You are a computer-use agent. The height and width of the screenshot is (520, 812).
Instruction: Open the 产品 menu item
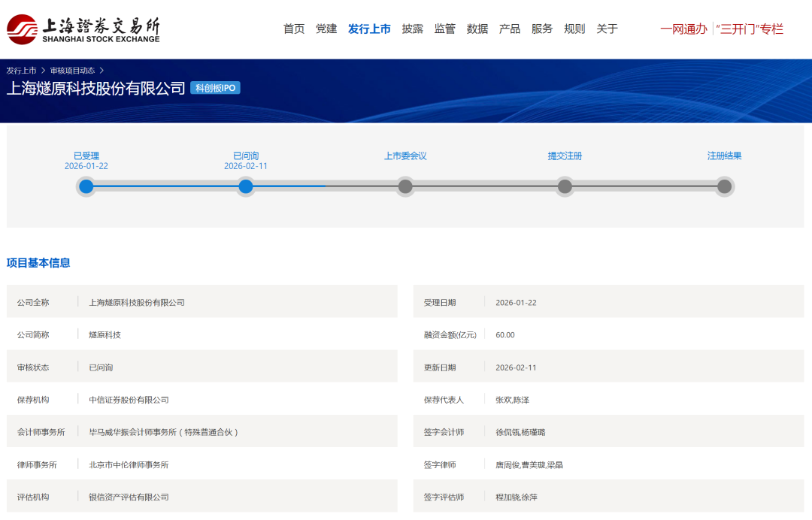(x=510, y=29)
